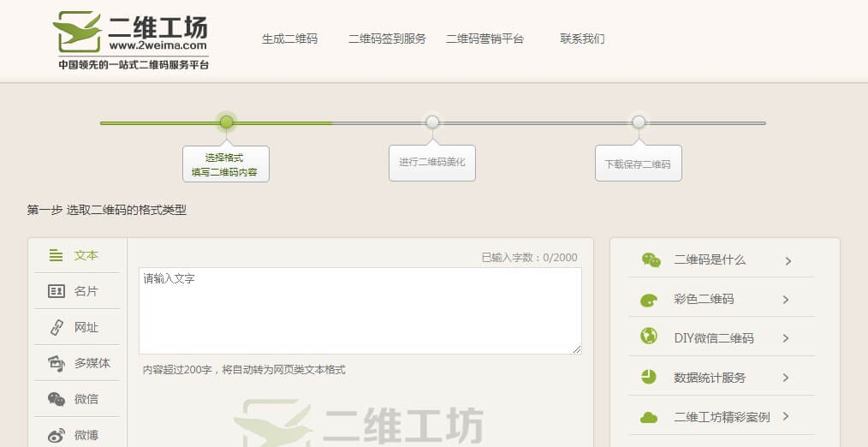
Task: Open the 联系我们 contact link
Action: 582,39
